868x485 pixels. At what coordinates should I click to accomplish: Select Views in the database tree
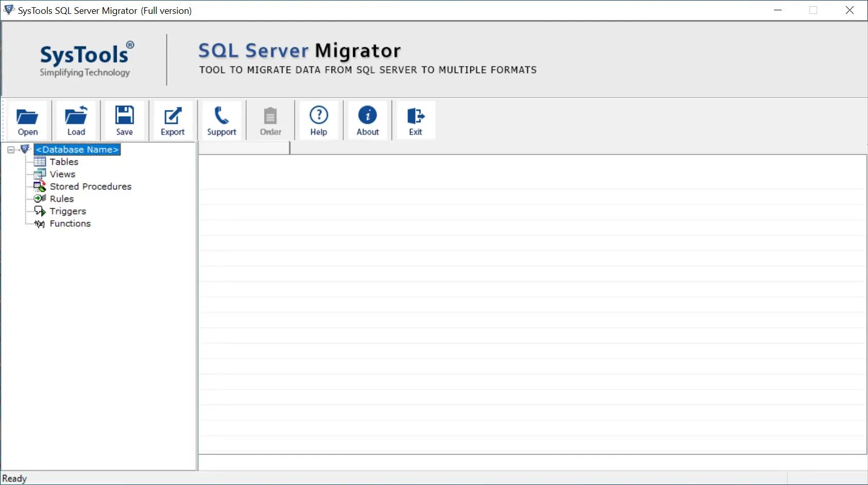point(62,174)
